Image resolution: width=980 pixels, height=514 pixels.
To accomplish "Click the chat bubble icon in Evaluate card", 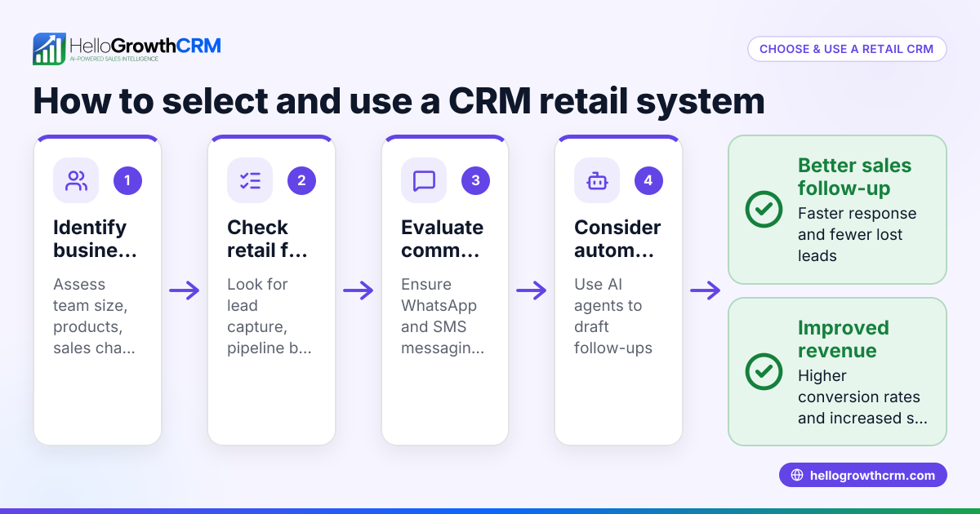I will click(x=424, y=180).
